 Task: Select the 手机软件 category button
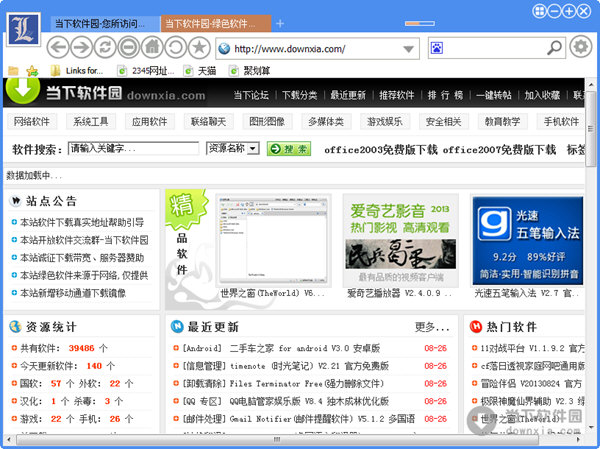[x=561, y=122]
